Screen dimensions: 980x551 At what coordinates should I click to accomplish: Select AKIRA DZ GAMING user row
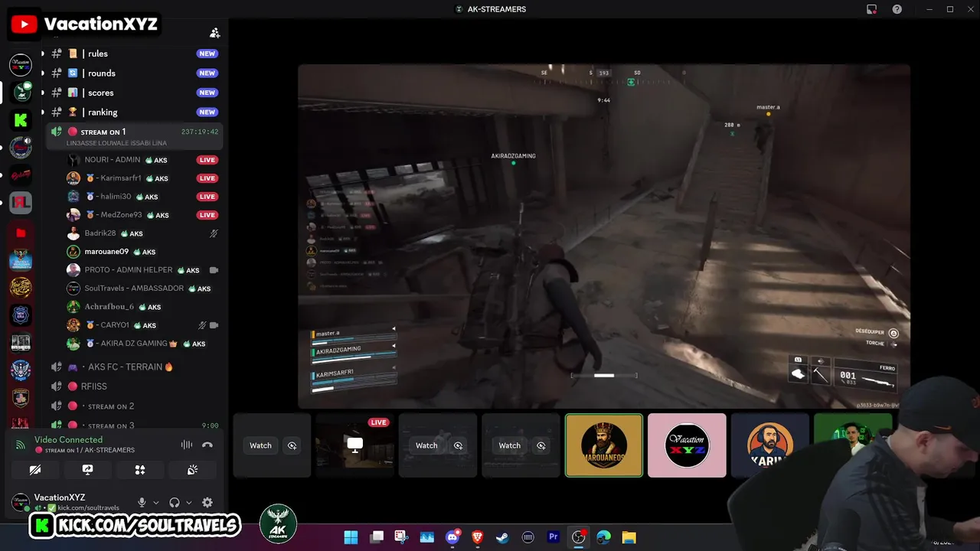(143, 344)
